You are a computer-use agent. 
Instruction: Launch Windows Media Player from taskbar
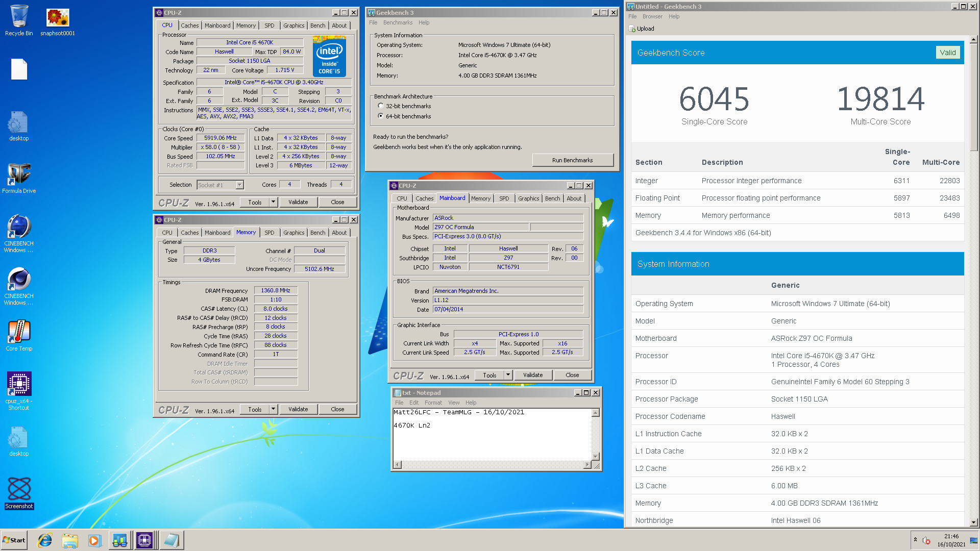(x=94, y=540)
